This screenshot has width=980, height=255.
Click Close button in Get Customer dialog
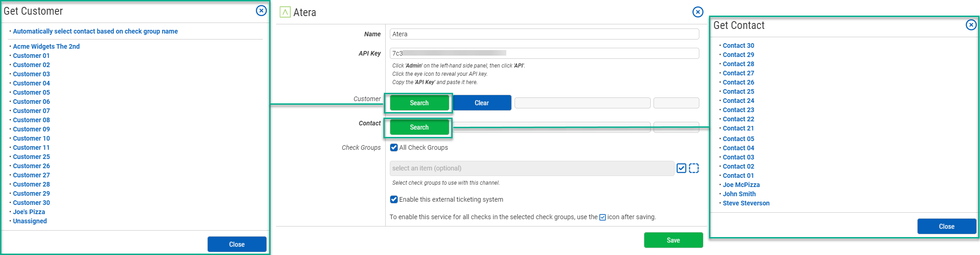tap(237, 244)
